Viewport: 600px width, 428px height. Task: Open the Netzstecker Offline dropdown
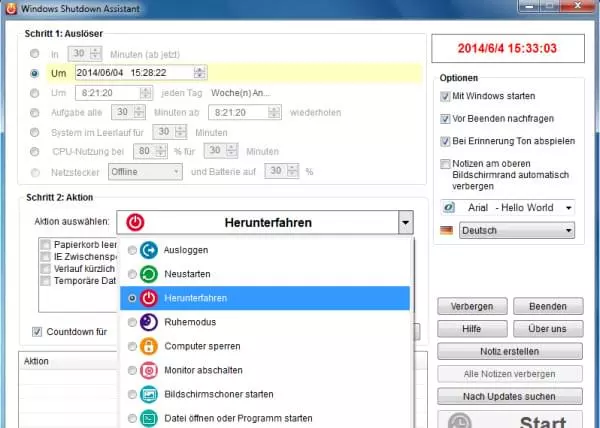pyautogui.click(x=145, y=172)
